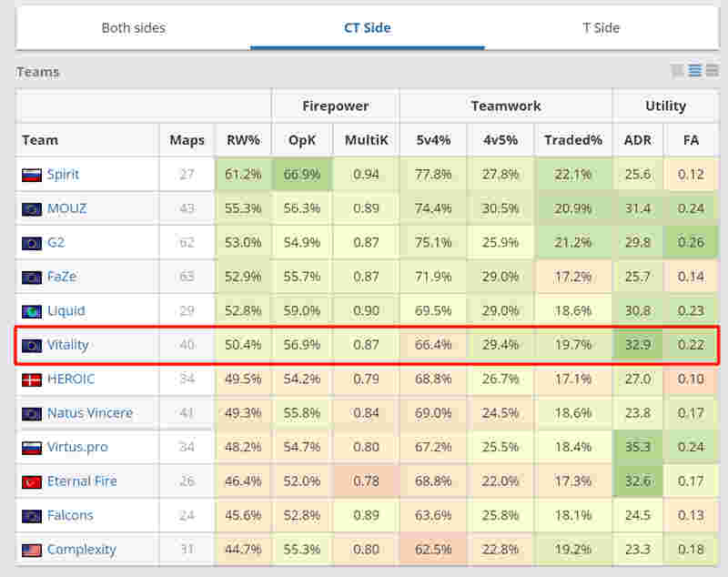
Task: Click the US flag beside Complexity
Action: [32, 551]
